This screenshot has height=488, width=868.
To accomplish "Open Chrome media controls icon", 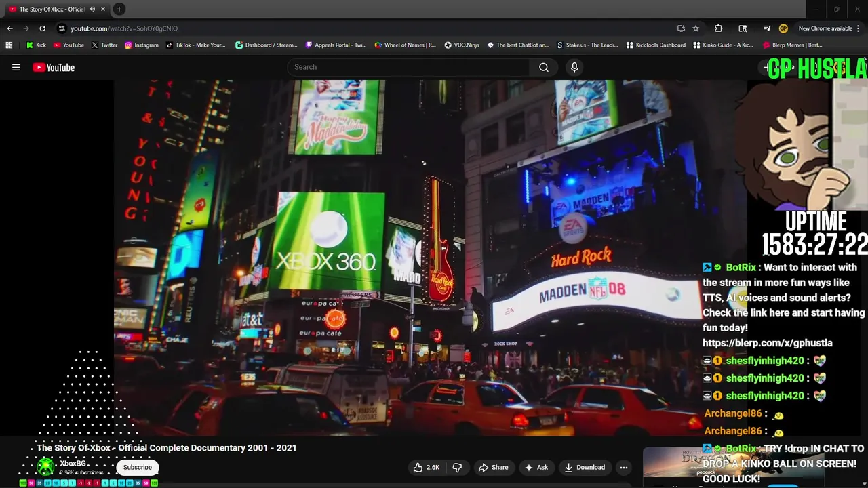I will pyautogui.click(x=767, y=28).
